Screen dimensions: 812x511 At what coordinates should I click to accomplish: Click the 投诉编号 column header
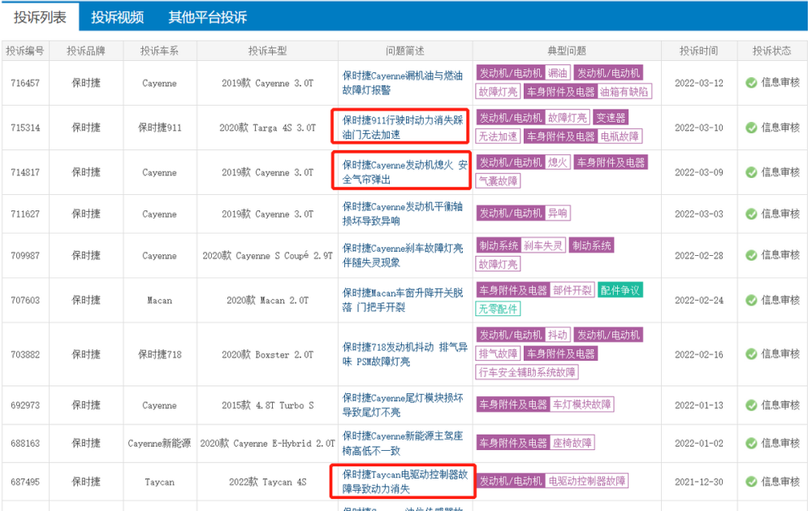(25, 51)
